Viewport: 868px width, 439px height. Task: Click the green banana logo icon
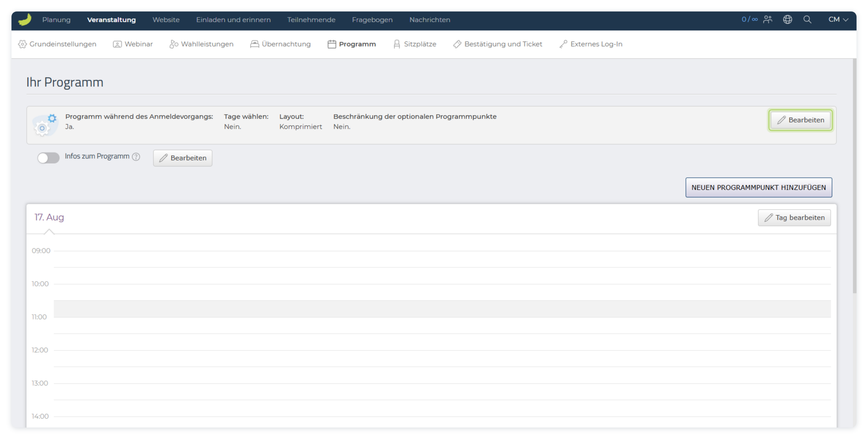click(x=25, y=20)
